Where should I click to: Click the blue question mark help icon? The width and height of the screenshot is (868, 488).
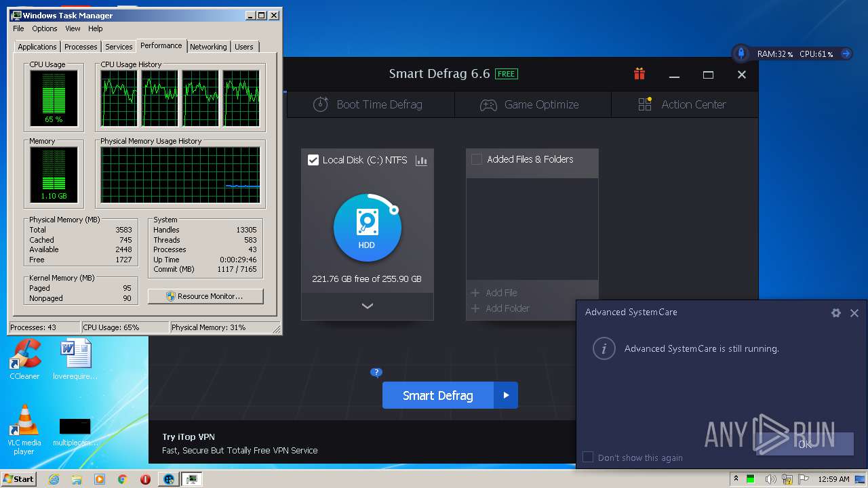376,372
